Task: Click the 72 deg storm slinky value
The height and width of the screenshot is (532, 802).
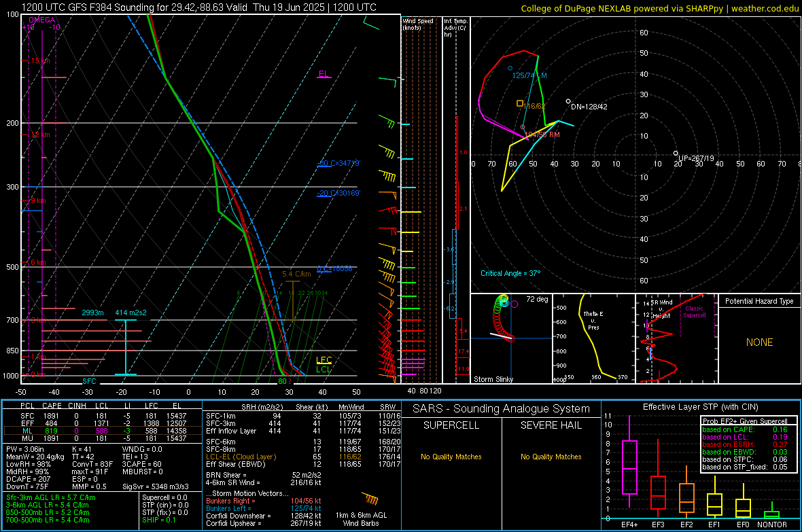Action: pos(537,299)
